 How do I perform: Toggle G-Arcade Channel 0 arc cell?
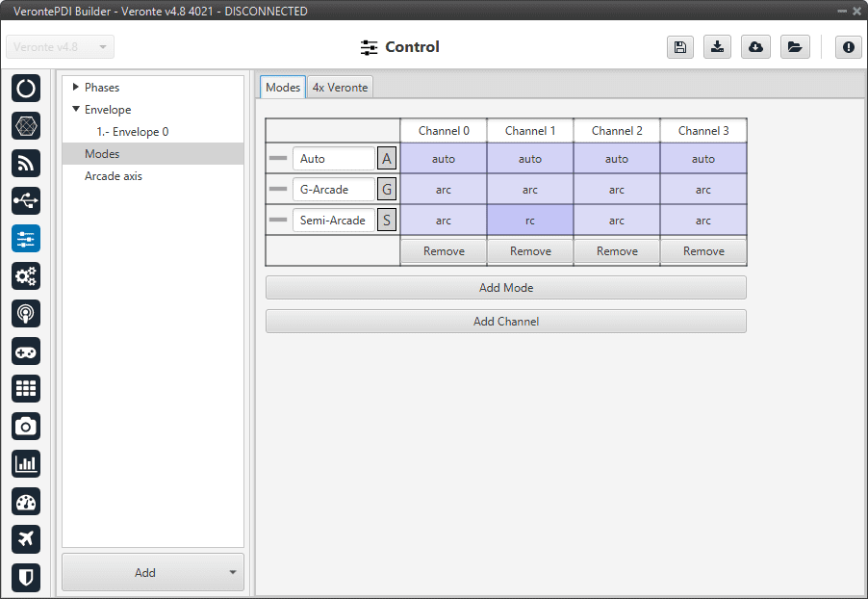pos(444,190)
